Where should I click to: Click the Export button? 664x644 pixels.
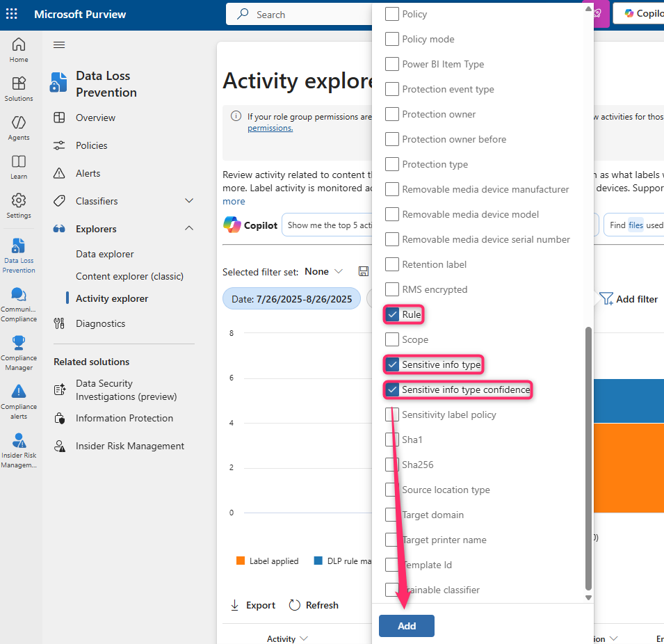(x=253, y=605)
